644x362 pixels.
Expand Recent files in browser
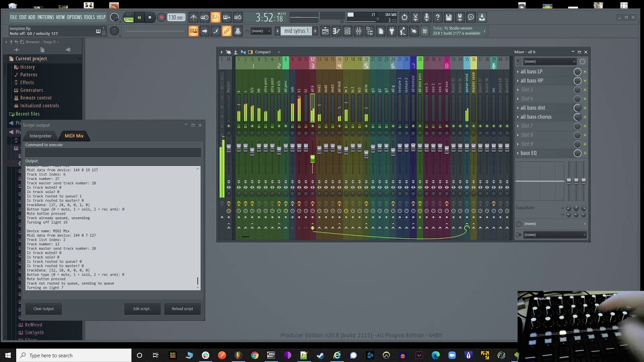pyautogui.click(x=27, y=114)
